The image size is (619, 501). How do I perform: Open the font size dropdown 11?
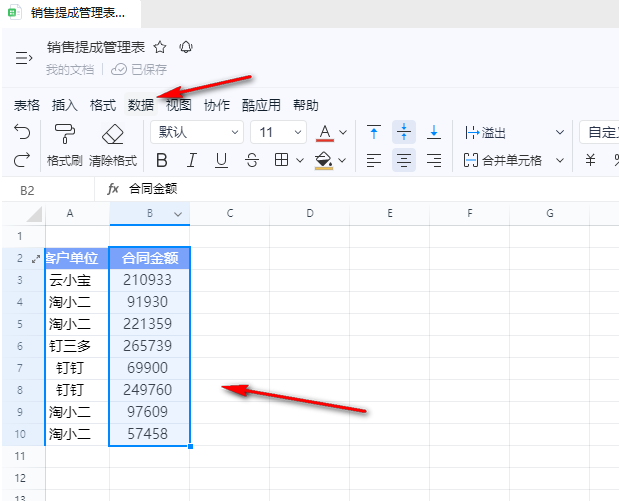click(278, 132)
